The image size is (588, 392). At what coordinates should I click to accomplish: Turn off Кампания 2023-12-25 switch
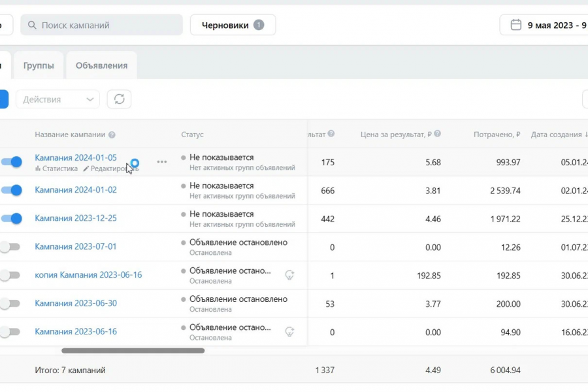(11, 219)
